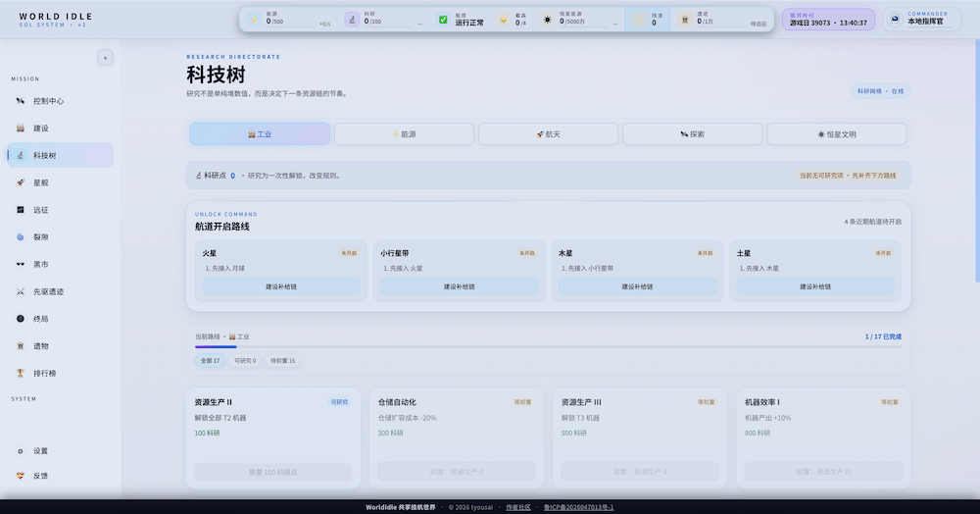Open the 控制中心 satellite icon in sidebar
The width and height of the screenshot is (980, 514).
(20, 101)
